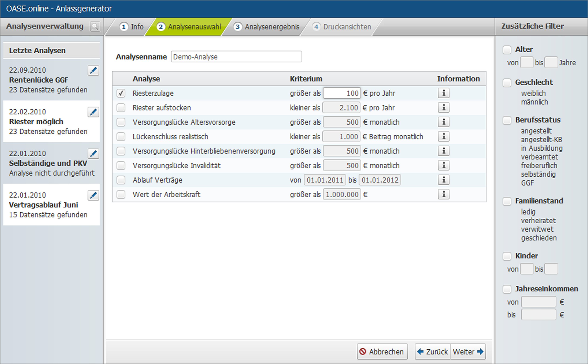The height and width of the screenshot is (364, 588).
Task: Show information for Ablauf Verträge
Action: pyautogui.click(x=444, y=179)
